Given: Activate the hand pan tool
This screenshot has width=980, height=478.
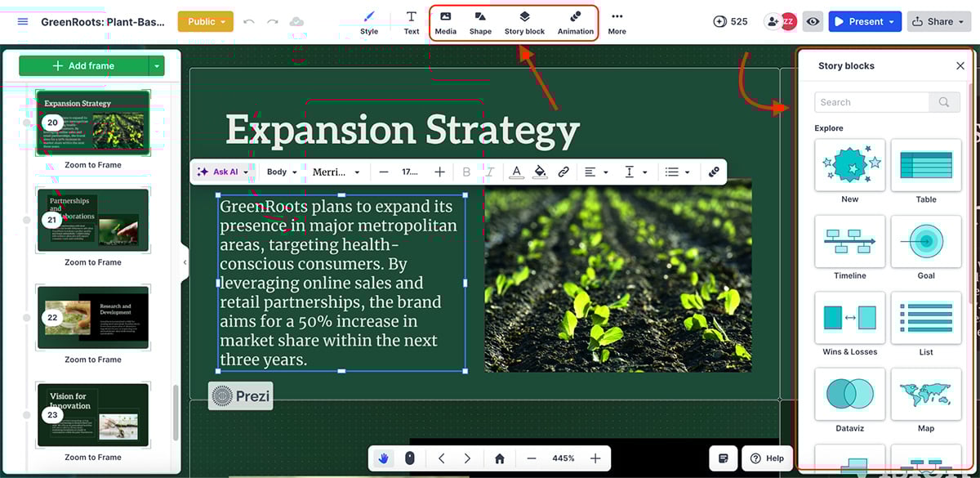Looking at the screenshot, I should click(383, 458).
